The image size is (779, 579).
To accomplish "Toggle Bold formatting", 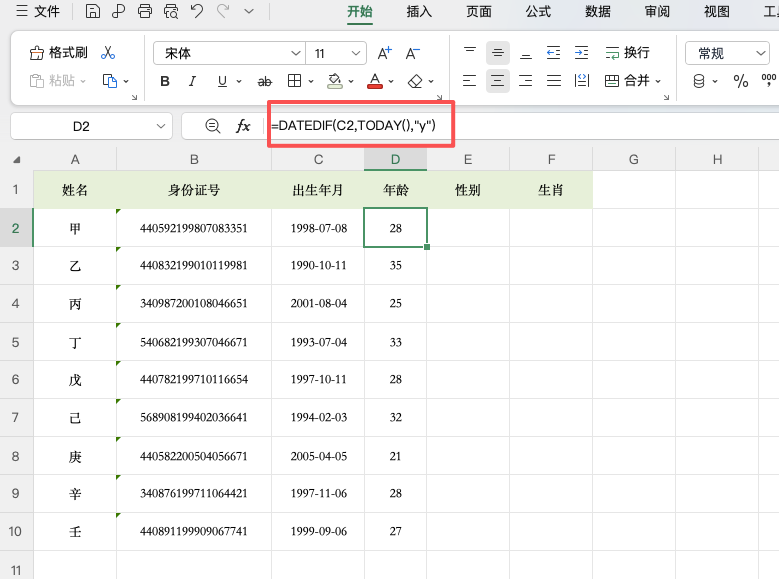I will (x=165, y=81).
